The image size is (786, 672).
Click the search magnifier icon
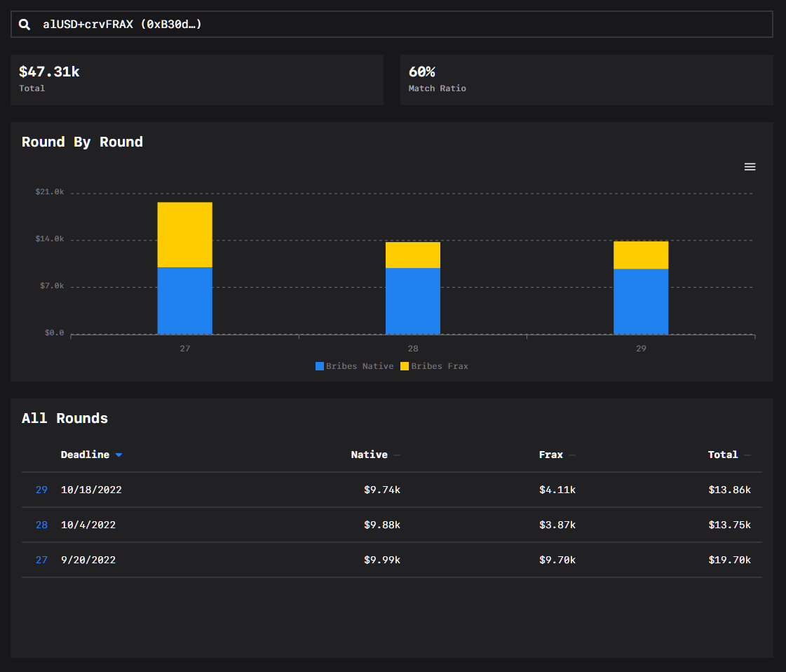pyautogui.click(x=25, y=24)
